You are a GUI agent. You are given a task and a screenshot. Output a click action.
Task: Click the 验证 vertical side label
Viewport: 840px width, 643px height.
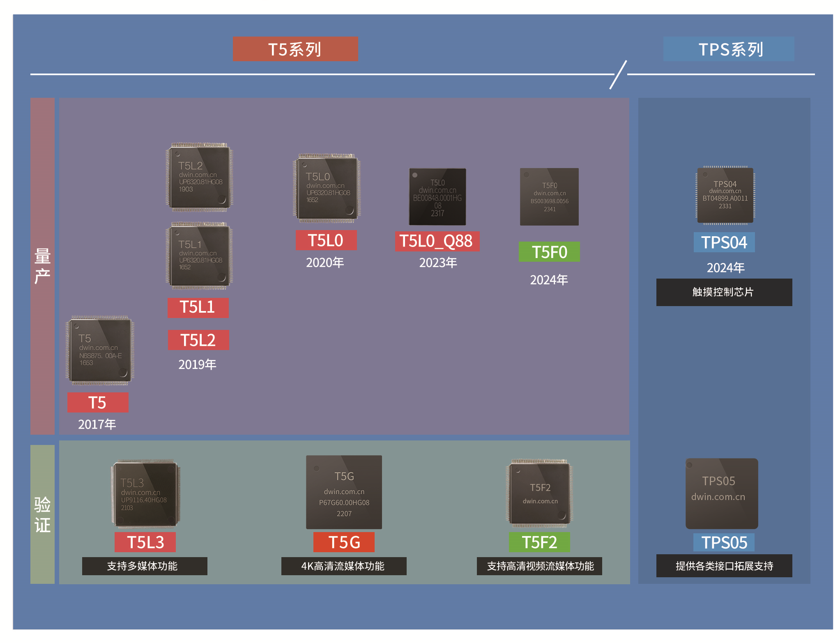[x=42, y=514]
